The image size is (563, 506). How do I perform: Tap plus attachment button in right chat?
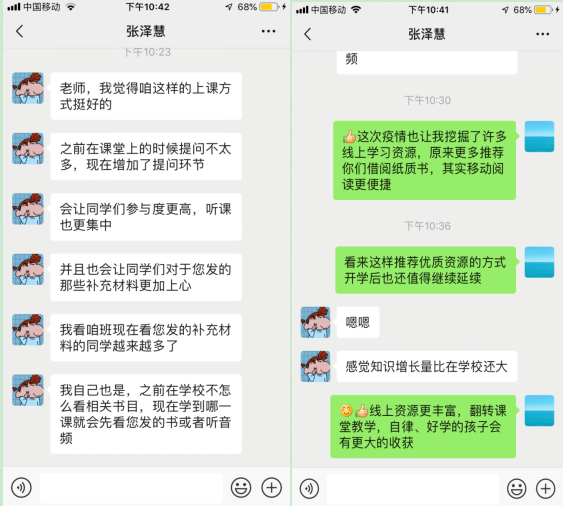pos(546,488)
